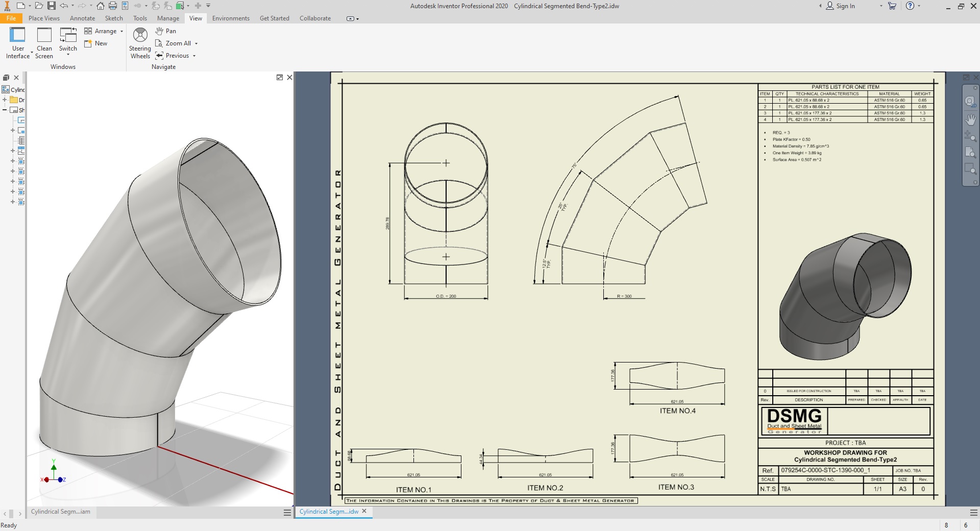Open the Place Views ribbon tab
The image size is (980, 531).
click(x=44, y=18)
